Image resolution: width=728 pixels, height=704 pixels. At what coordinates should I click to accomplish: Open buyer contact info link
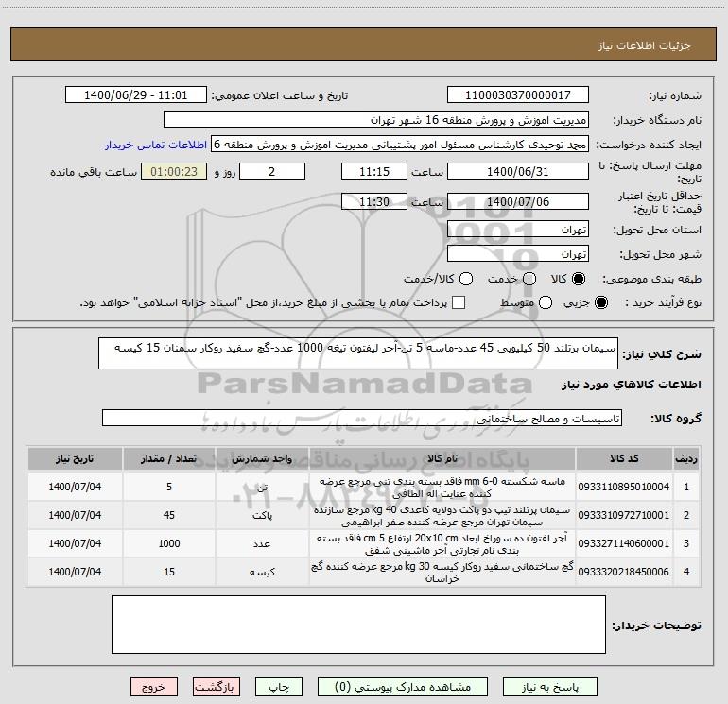pos(156,145)
